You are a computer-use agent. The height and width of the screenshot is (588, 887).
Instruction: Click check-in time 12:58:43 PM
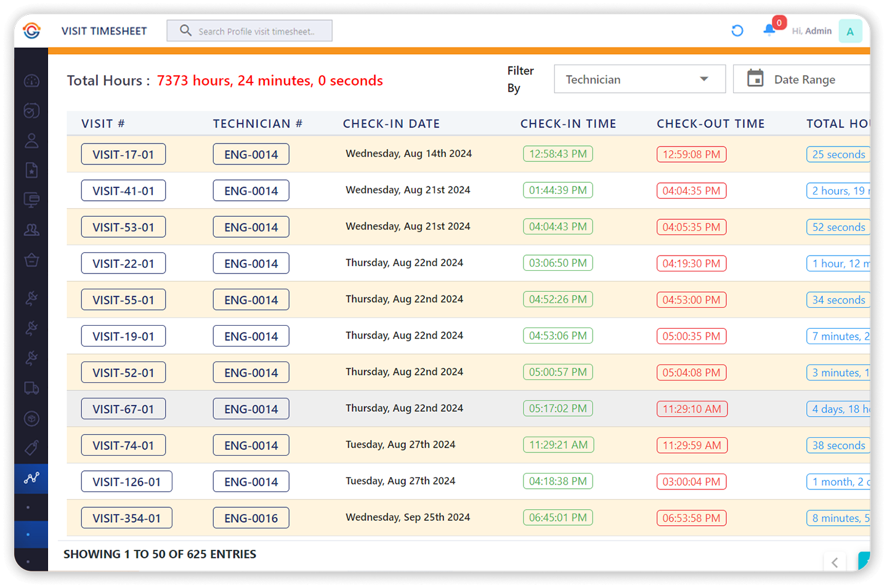[557, 153]
